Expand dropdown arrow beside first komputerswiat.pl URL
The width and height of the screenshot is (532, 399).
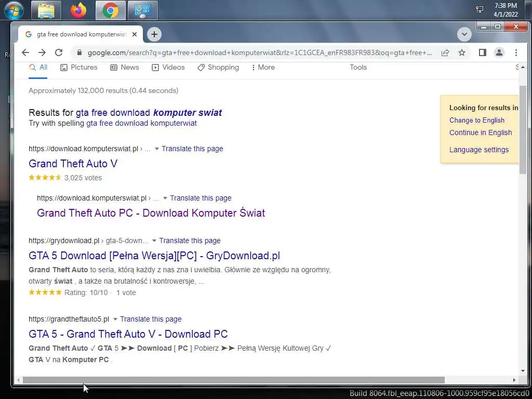click(157, 149)
